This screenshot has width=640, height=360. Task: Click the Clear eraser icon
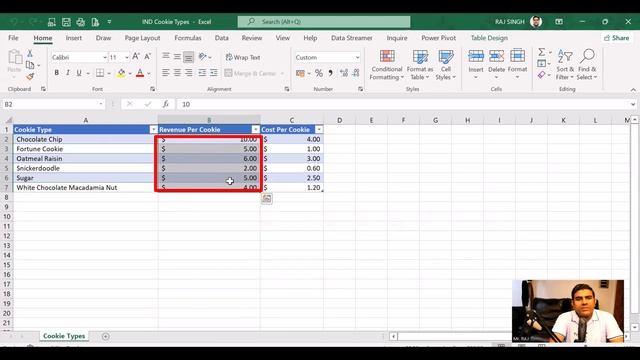pos(541,75)
